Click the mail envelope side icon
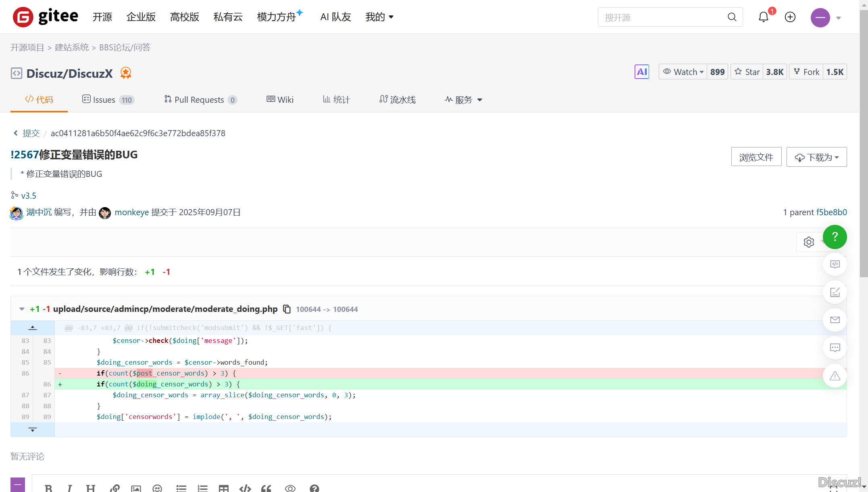The height and width of the screenshot is (492, 868). pyautogui.click(x=835, y=320)
